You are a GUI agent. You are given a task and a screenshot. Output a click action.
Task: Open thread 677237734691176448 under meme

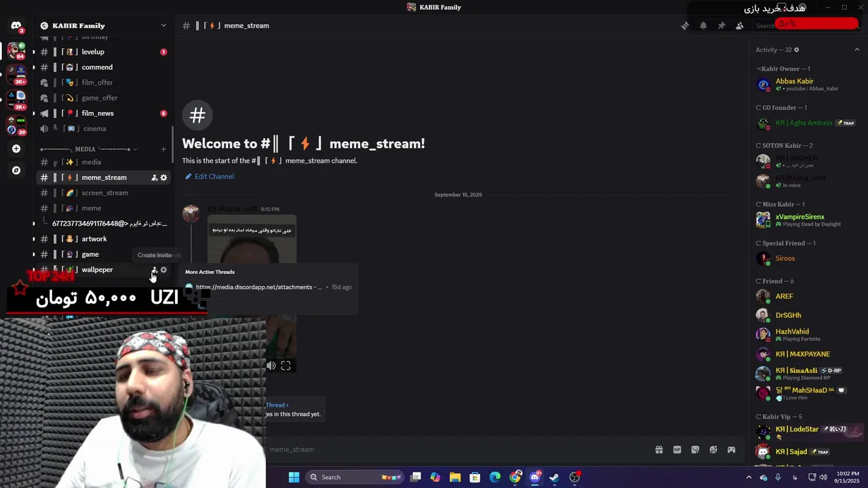108,224
